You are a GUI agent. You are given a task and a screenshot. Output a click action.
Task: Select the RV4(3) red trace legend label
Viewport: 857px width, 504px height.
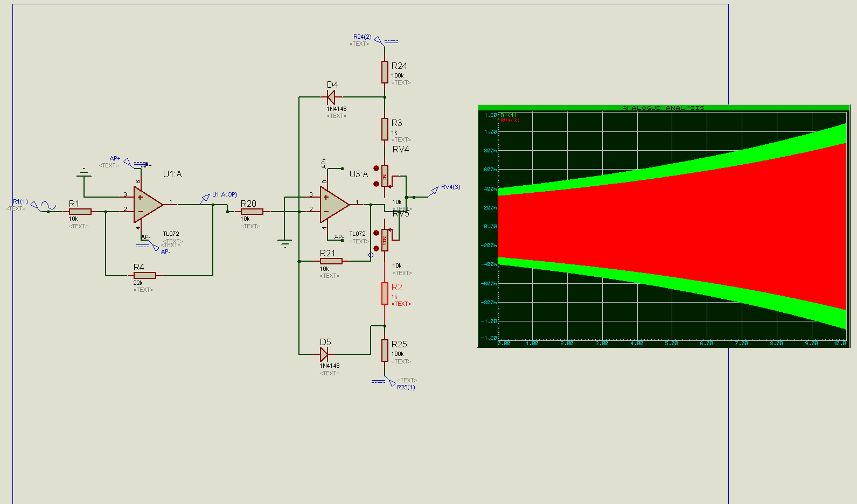(x=510, y=121)
